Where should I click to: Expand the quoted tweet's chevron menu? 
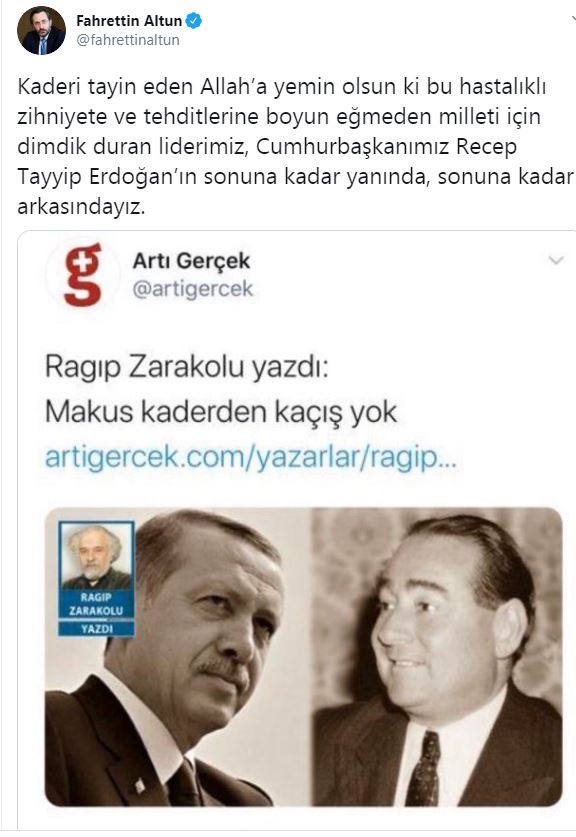coord(557,260)
